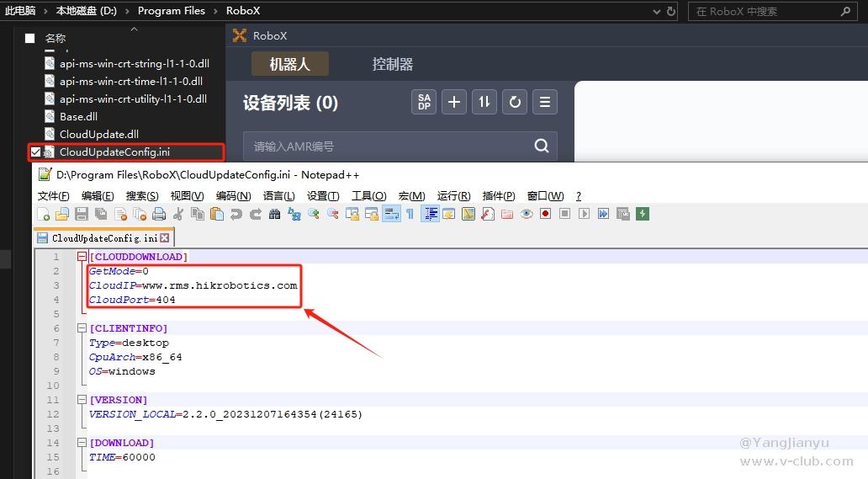This screenshot has width=868, height=479.
Task: Toggle select-all checkbox beside 名称
Action: 30,38
